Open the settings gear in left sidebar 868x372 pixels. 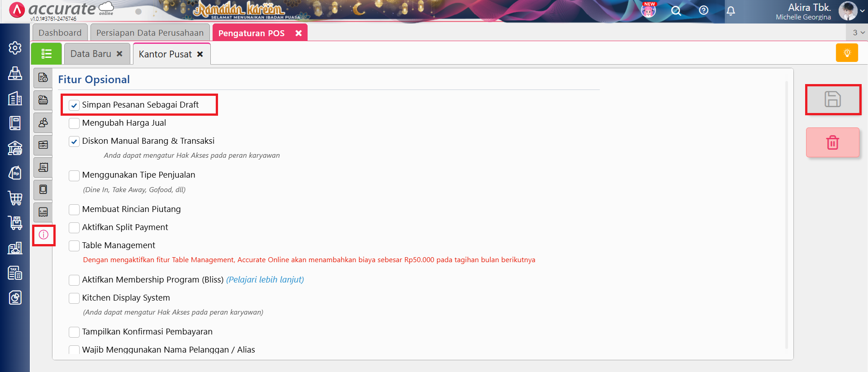coord(15,48)
